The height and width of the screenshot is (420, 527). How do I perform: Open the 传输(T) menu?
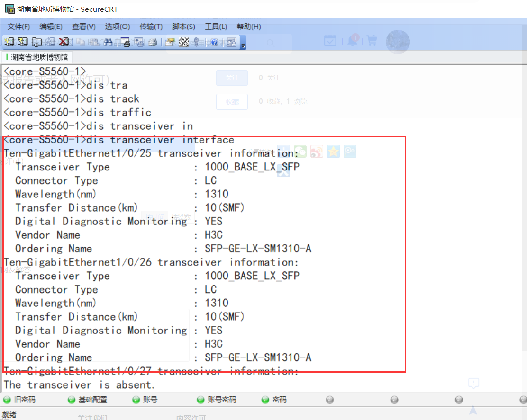point(151,27)
